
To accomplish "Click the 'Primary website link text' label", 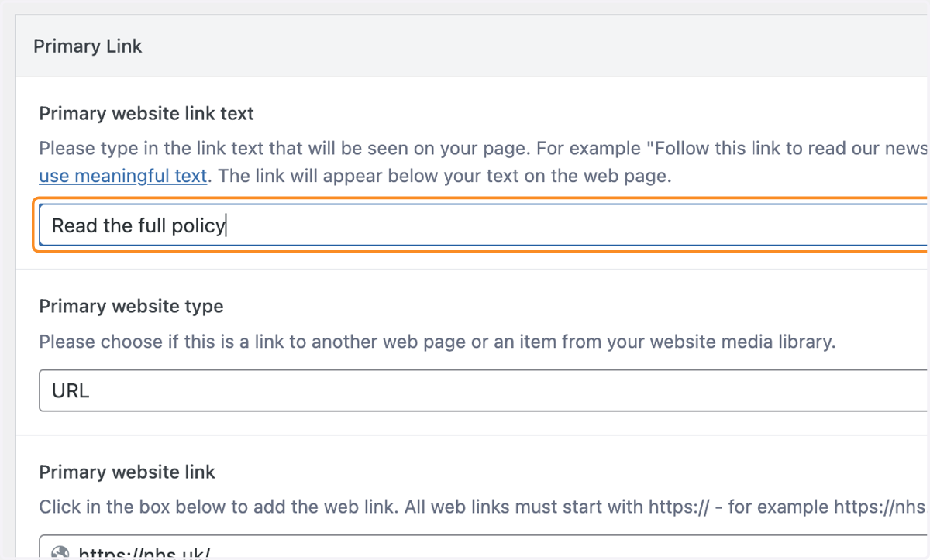I will coord(146,114).
